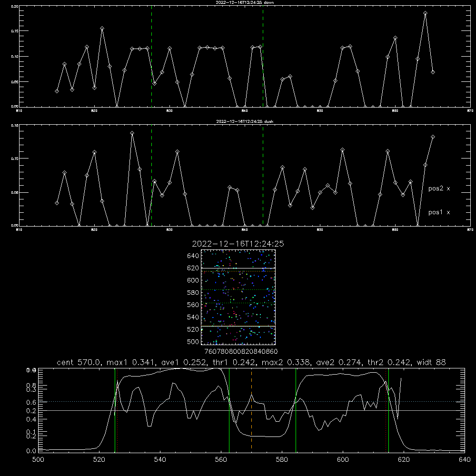The image size is (476, 476).
Task: Click the '2022-12-16T12:24:25 dusk' plot title
Action: 245,121
